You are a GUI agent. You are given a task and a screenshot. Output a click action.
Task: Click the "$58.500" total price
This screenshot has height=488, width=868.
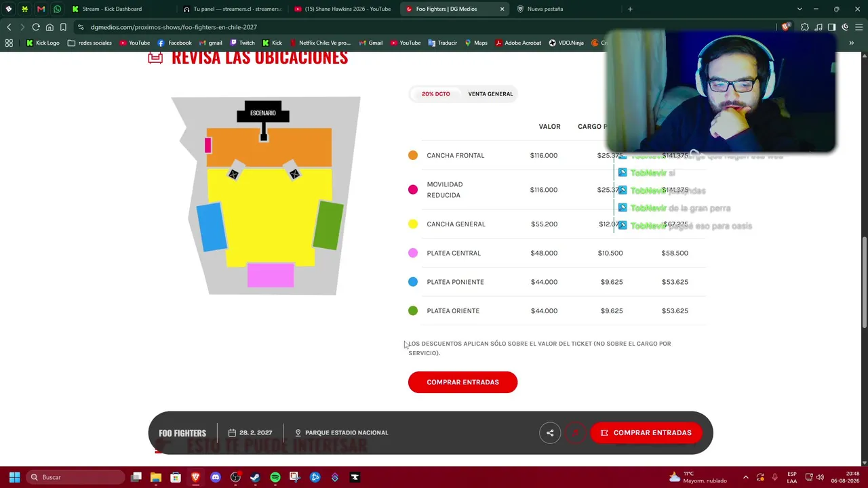(675, 253)
